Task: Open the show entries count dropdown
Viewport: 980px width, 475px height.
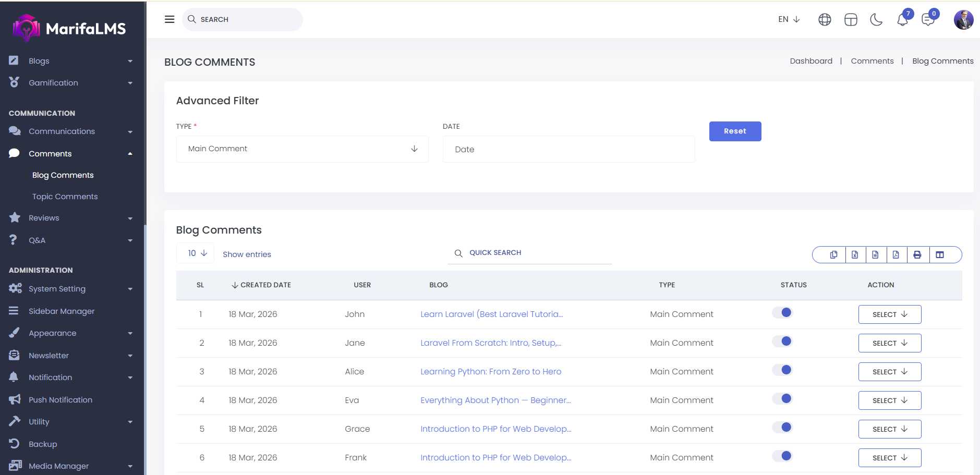Action: 197,253
